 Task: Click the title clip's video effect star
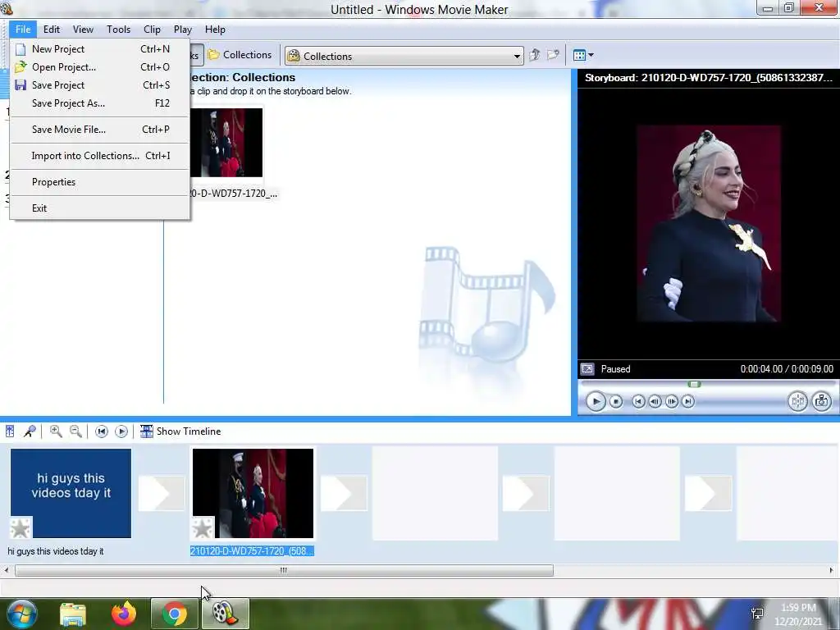click(x=21, y=528)
